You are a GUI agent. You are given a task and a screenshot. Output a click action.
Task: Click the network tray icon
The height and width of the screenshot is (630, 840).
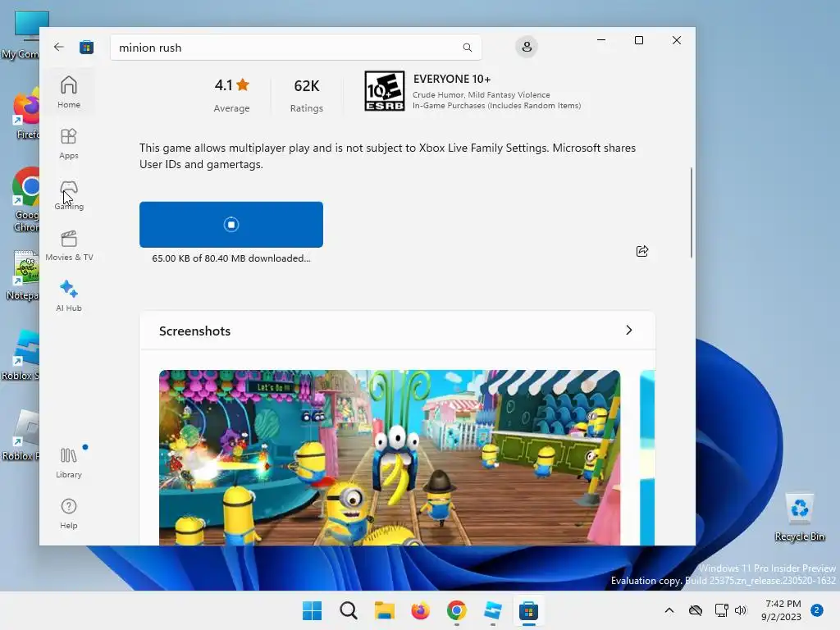point(721,610)
